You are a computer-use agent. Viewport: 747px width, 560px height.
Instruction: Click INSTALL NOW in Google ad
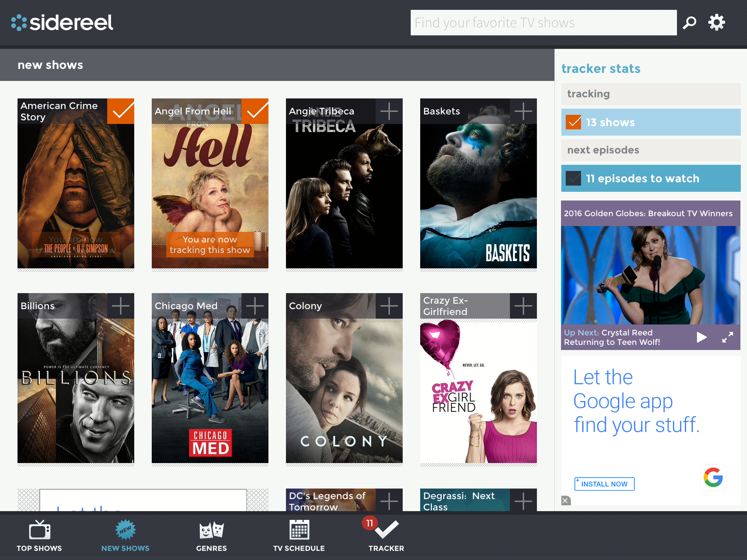(x=604, y=484)
